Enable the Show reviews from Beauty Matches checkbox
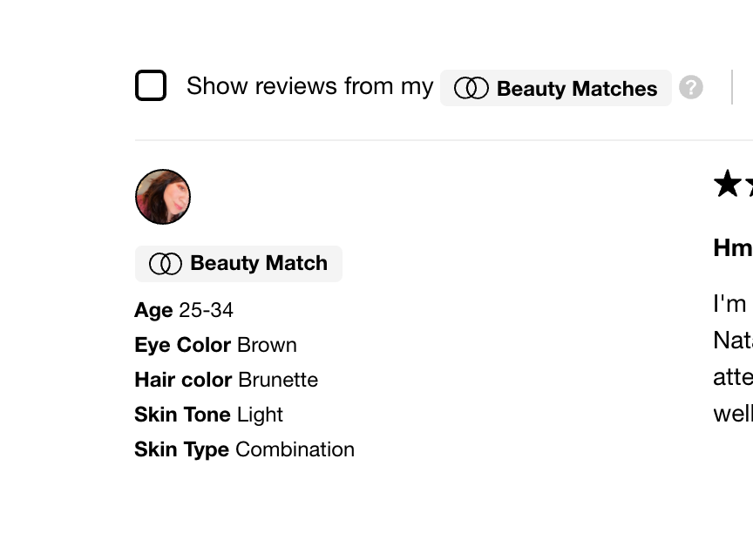The width and height of the screenshot is (753, 560). [x=151, y=86]
